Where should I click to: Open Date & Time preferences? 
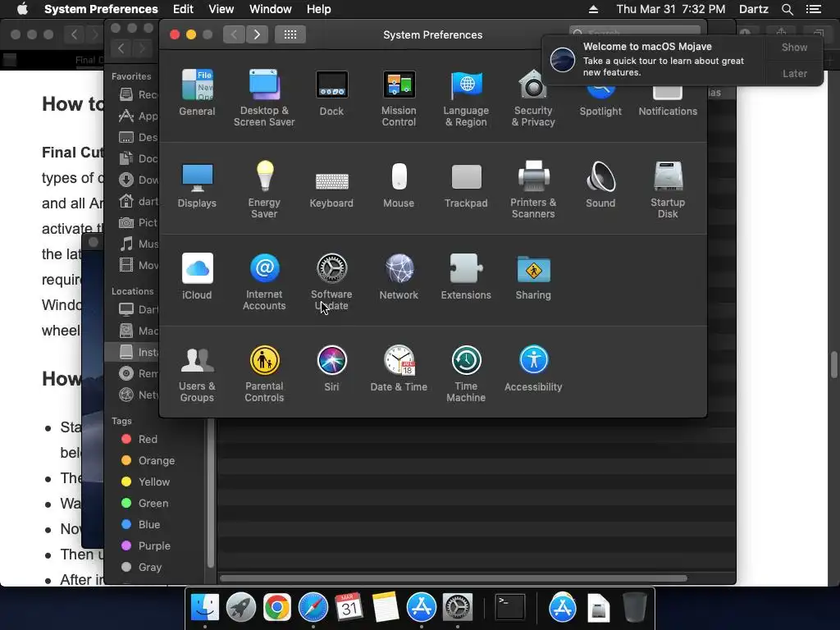[x=399, y=368]
